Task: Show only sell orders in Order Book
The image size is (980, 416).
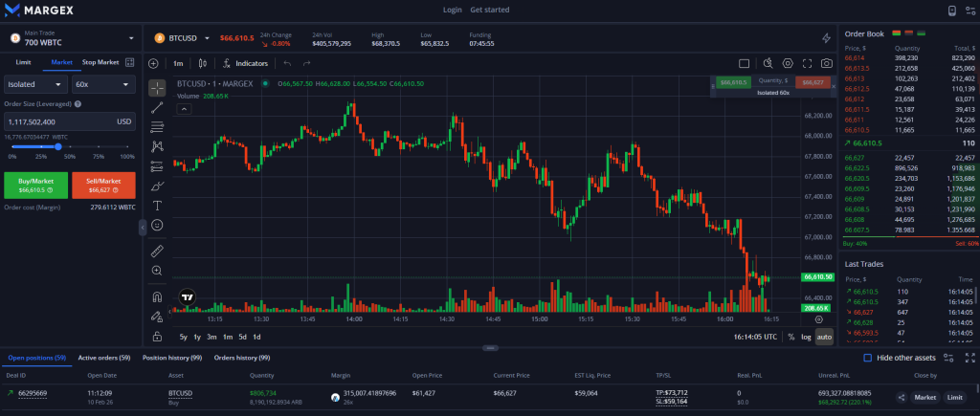Action: tap(909, 33)
